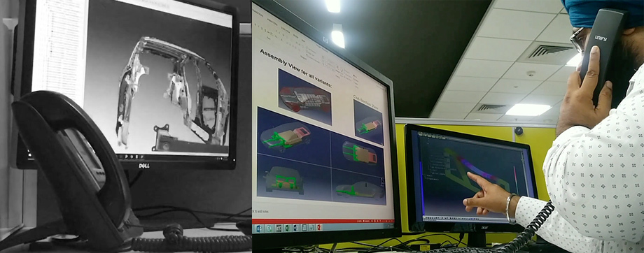
Task: Switch to the red PowerPoint taskbar icon
Action: [319, 228]
